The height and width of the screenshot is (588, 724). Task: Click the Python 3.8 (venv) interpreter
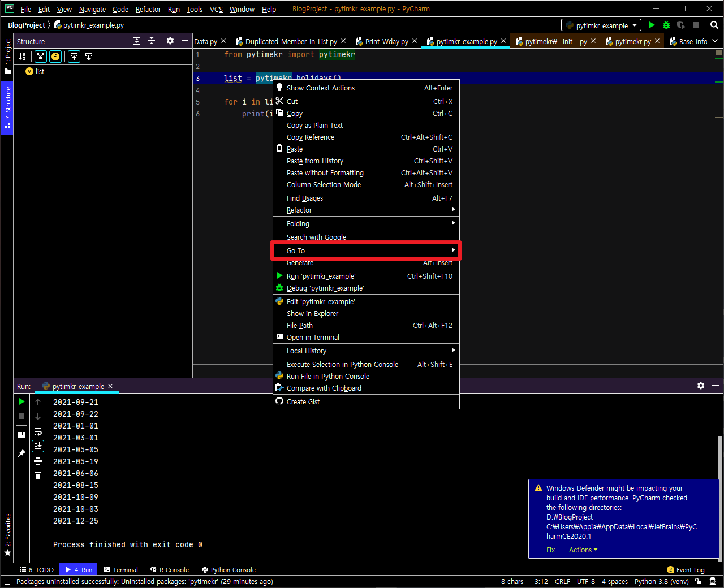pyautogui.click(x=661, y=581)
